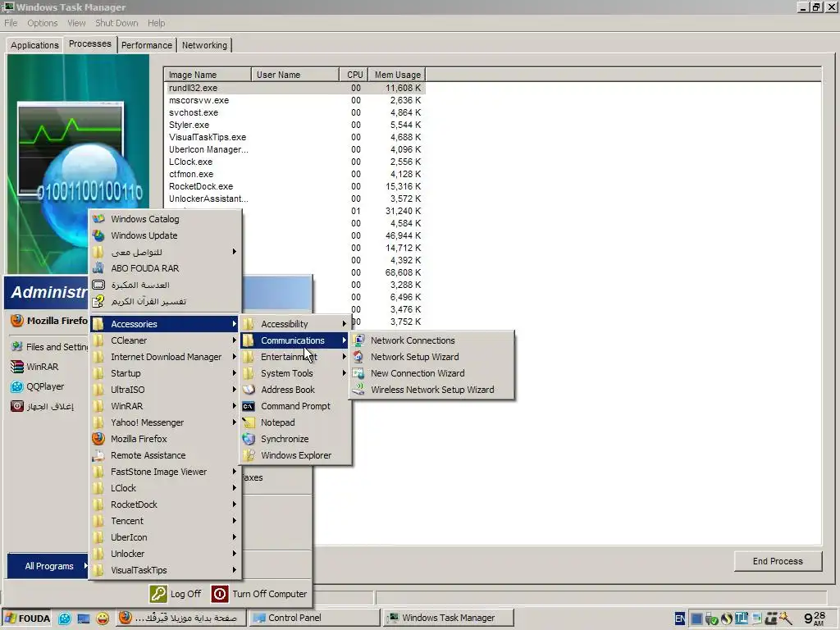Launch Windows Update shortcut icon
Image resolution: width=840 pixels, height=630 pixels.
point(98,235)
